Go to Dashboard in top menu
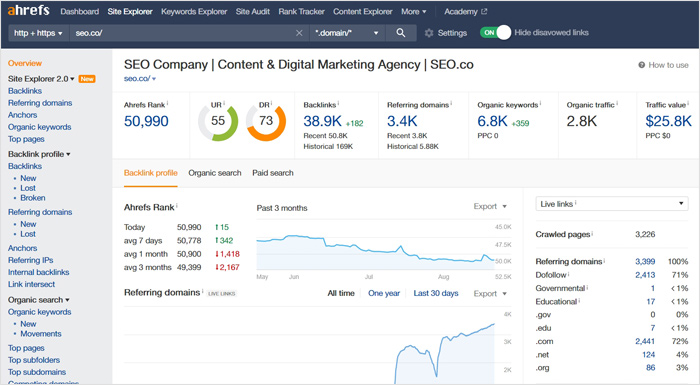 pos(79,12)
